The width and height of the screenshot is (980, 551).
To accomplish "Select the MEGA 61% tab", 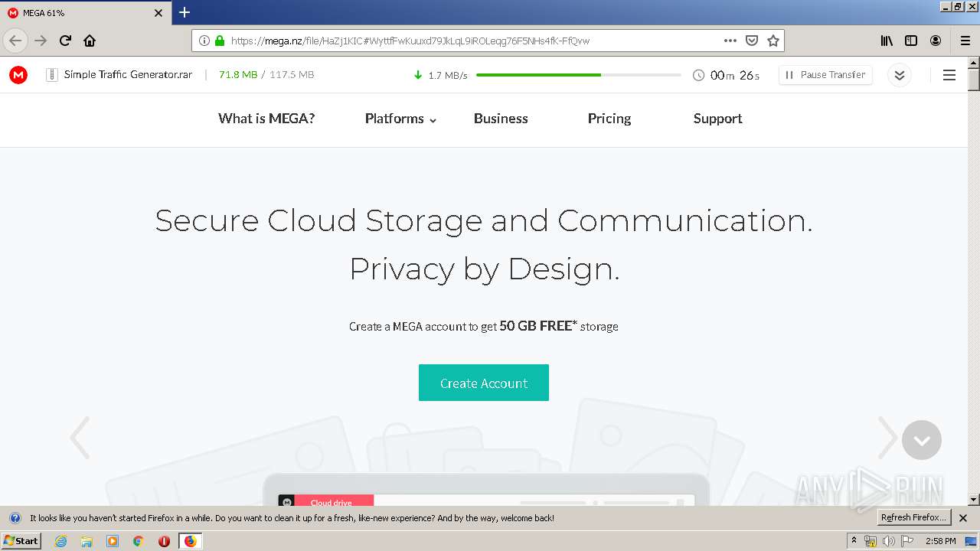I will click(84, 13).
